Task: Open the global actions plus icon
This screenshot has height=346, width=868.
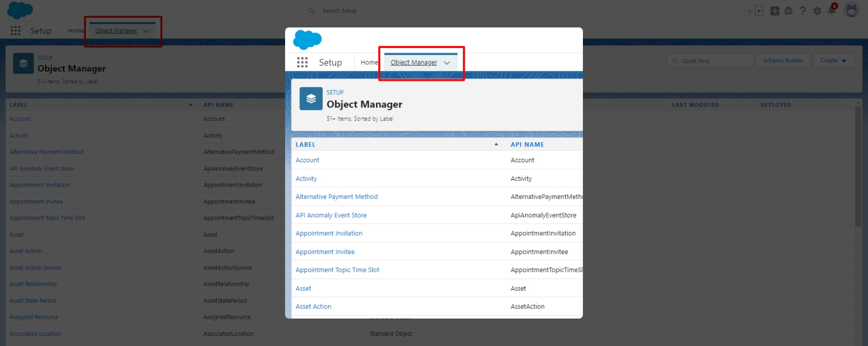Action: click(x=774, y=11)
